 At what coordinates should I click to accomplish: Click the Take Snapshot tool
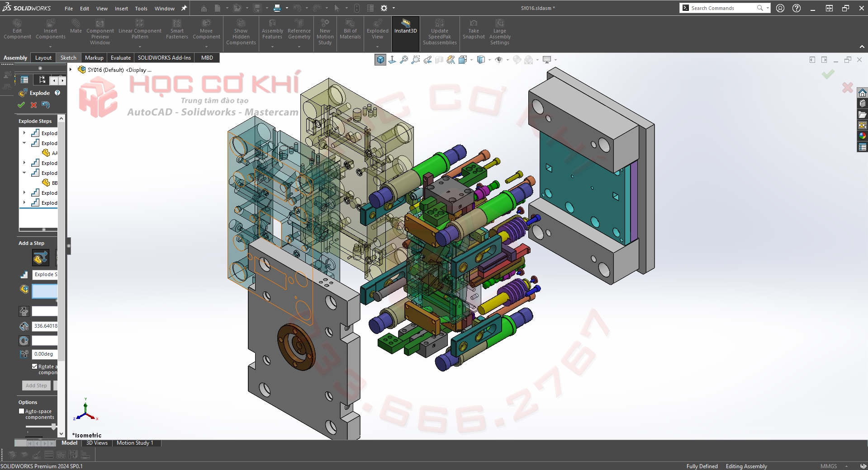click(474, 29)
